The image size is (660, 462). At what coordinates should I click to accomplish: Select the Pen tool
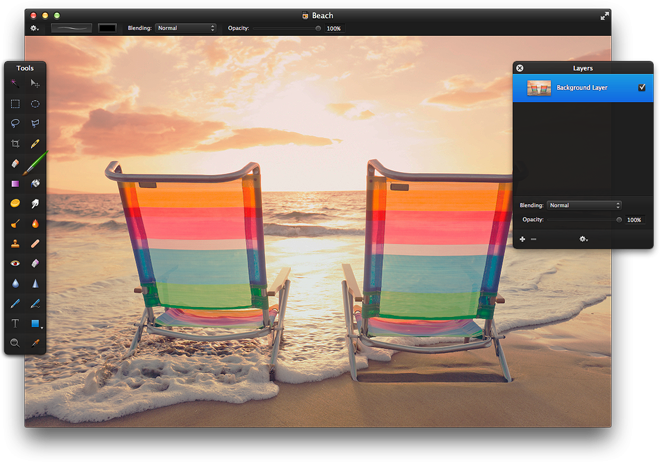point(15,303)
